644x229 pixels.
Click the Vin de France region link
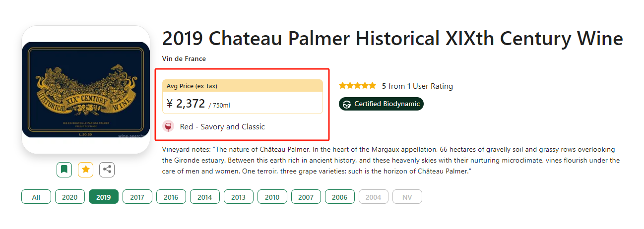coord(184,58)
